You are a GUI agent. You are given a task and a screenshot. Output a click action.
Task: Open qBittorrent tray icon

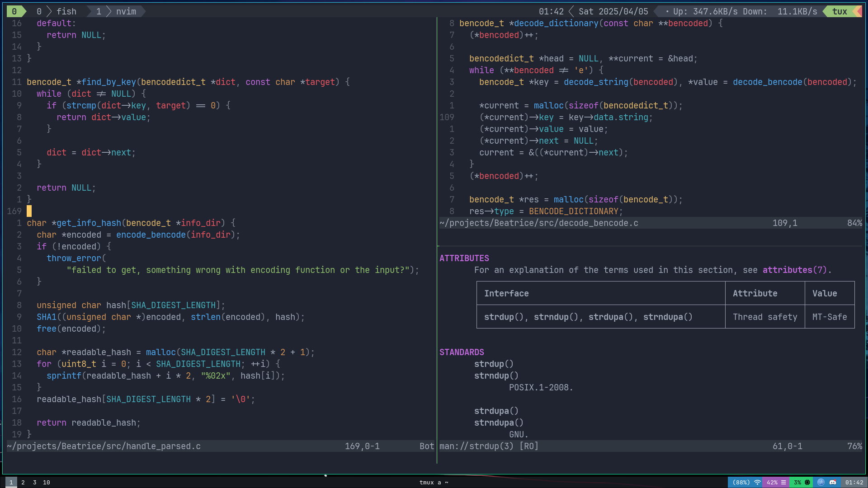point(821,483)
